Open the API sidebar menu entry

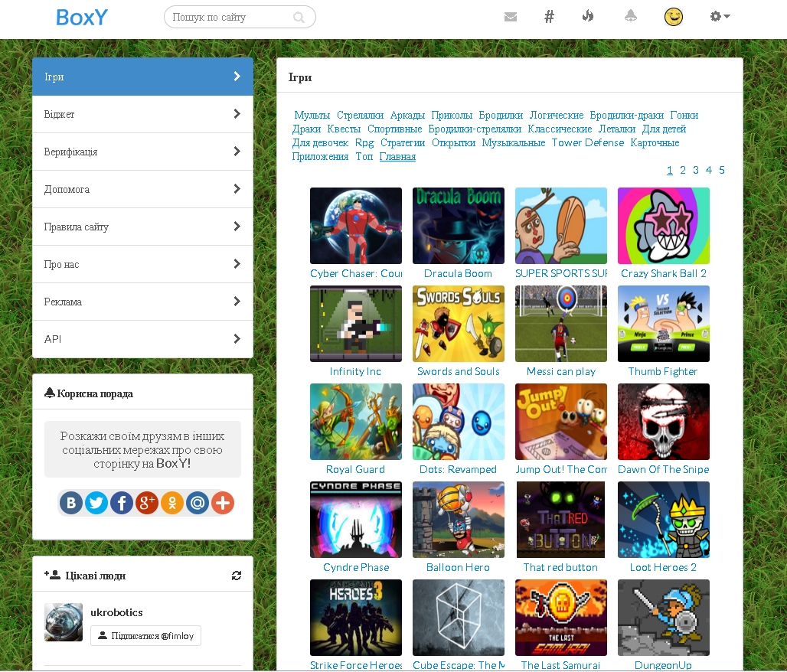142,339
